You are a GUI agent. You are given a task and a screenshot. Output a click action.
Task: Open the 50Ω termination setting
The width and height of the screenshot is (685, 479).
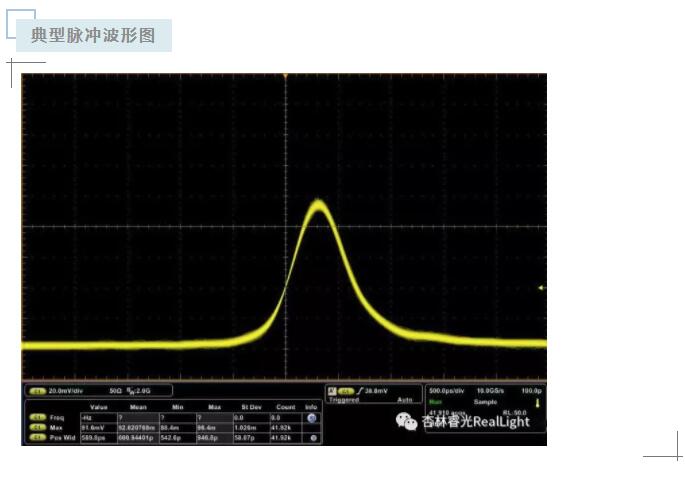(x=115, y=390)
